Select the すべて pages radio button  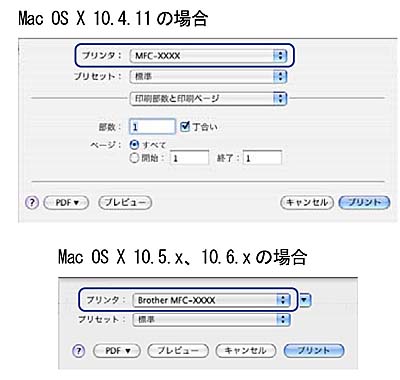click(134, 145)
